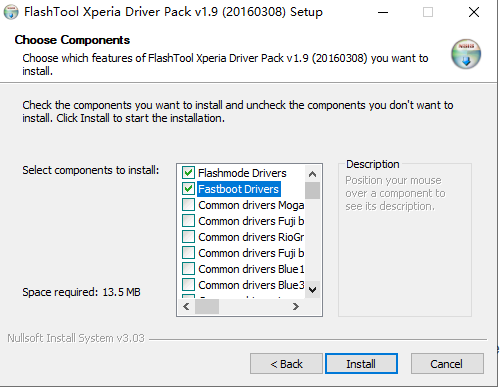The height and width of the screenshot is (390, 504).
Task: Enable the Common drivers Moga checkbox
Action: pyautogui.click(x=188, y=205)
